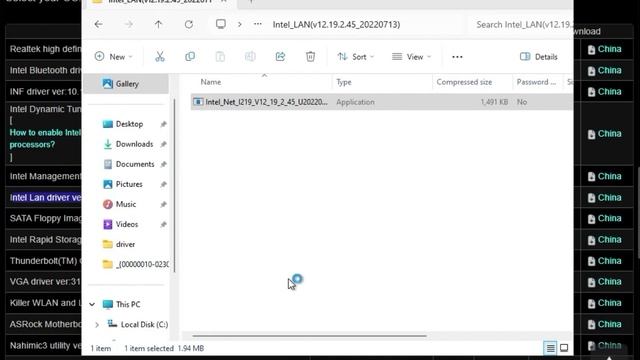Collapse the This PC tree node
This screenshot has width=640, height=360.
coord(92,304)
